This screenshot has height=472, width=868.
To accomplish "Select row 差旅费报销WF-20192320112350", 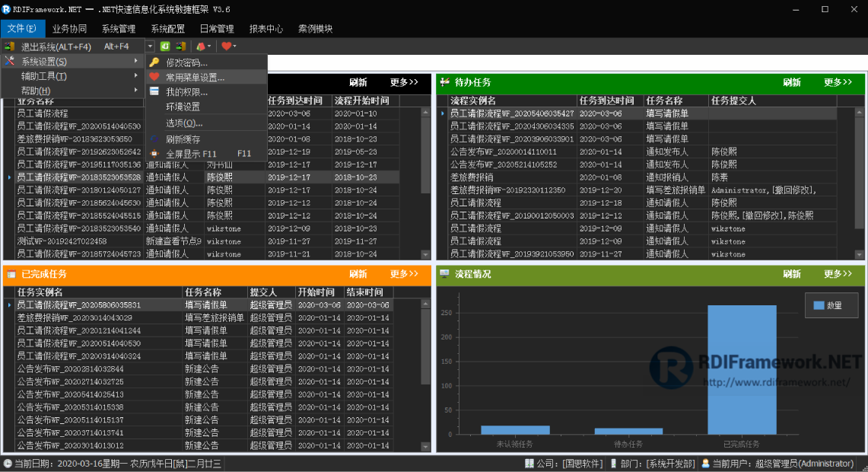I will tap(644, 190).
